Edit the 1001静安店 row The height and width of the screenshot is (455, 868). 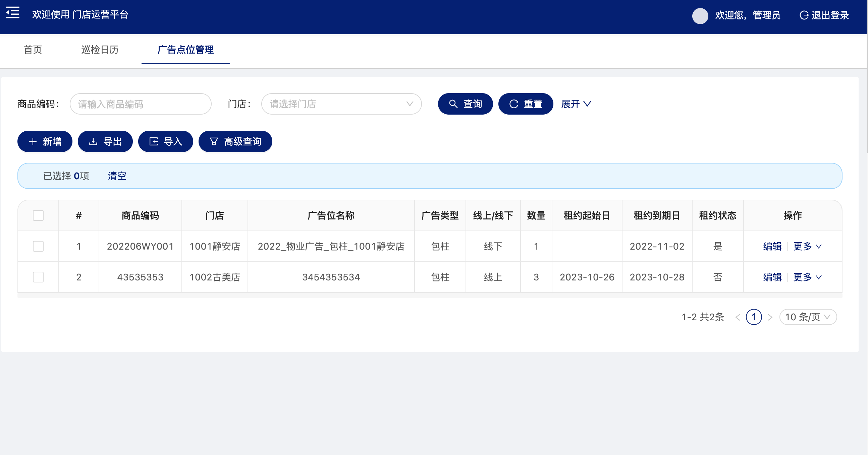click(x=772, y=246)
